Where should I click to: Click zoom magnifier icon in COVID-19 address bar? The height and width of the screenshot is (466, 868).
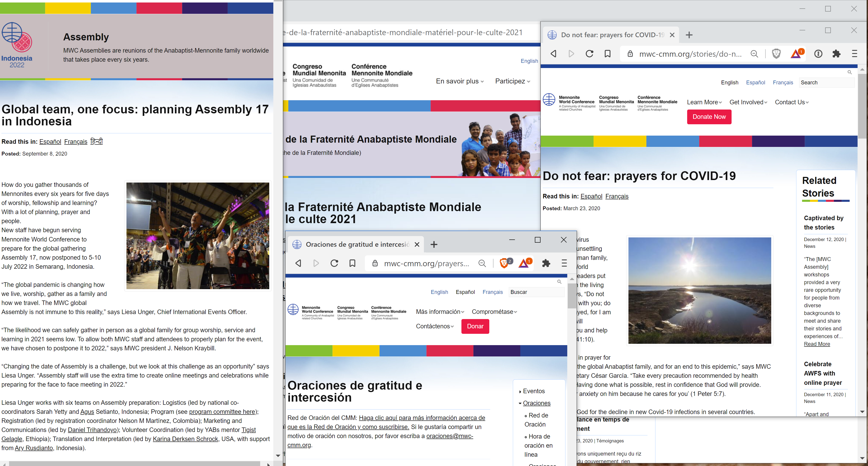coord(754,54)
